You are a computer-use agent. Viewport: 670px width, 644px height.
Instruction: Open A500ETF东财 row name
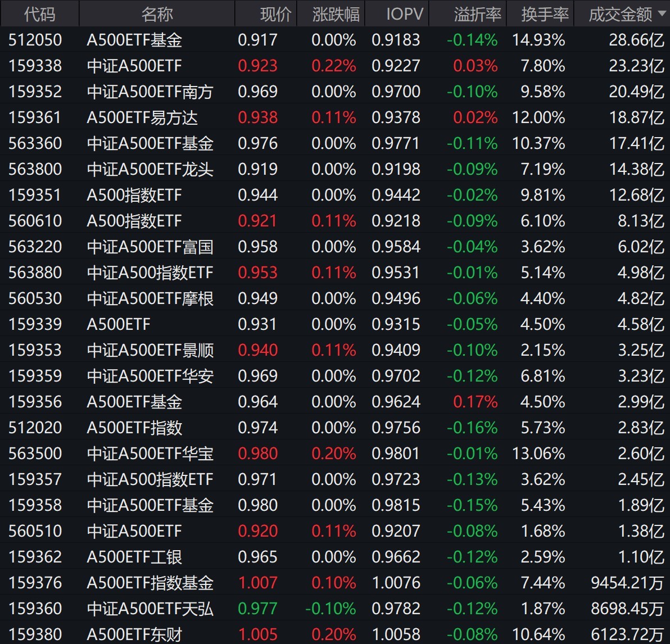click(134, 634)
